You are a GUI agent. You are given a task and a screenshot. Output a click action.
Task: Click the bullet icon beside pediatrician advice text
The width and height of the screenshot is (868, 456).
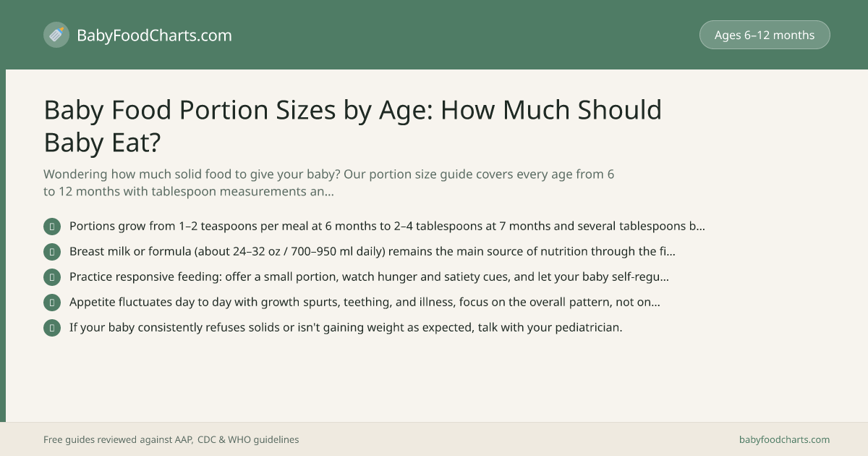tap(52, 328)
